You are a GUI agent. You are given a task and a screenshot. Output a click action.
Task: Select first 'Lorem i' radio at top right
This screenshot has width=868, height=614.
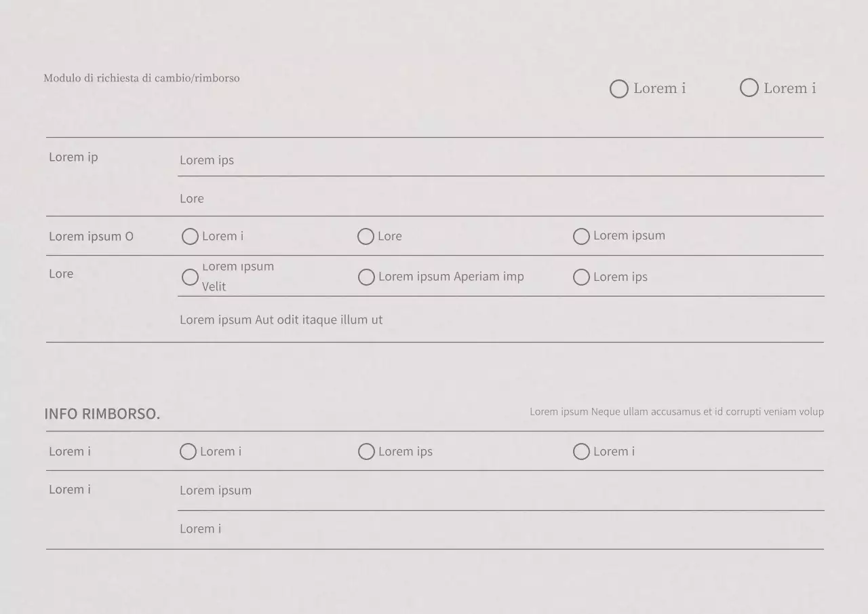pos(619,89)
